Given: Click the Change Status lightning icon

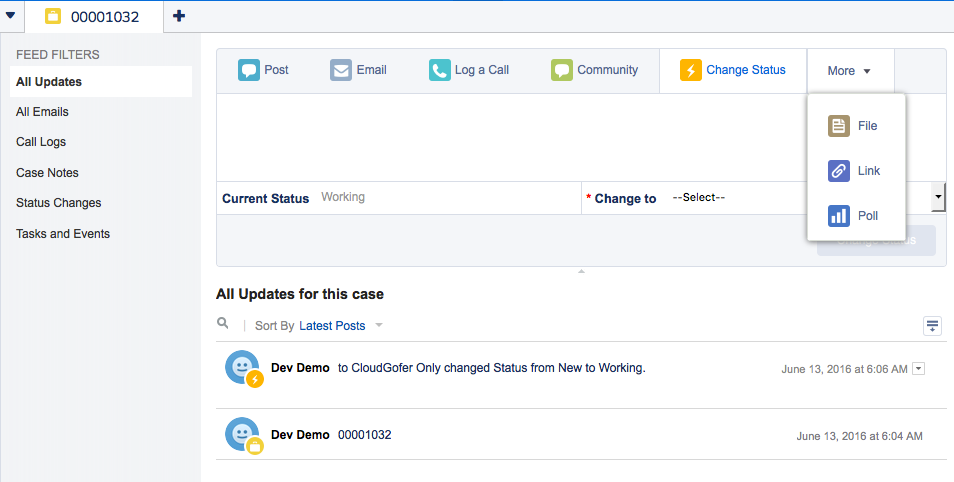Looking at the screenshot, I should pyautogui.click(x=691, y=70).
